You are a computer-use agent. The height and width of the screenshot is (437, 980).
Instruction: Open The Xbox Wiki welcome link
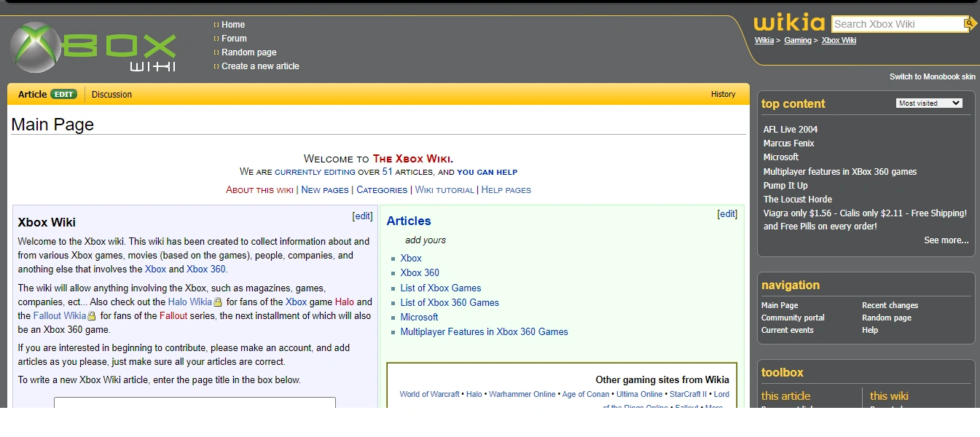point(412,159)
